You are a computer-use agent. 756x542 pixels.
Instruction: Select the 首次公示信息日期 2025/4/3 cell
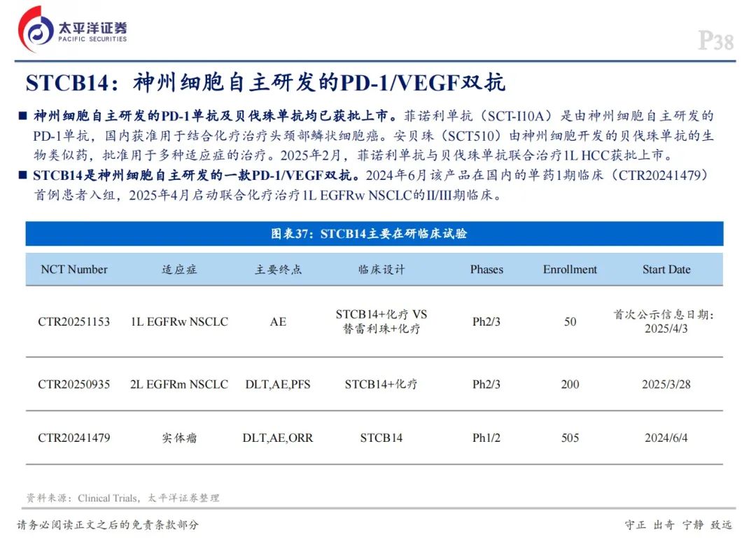click(664, 321)
